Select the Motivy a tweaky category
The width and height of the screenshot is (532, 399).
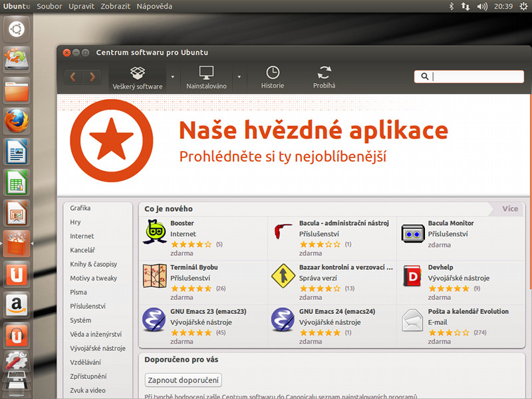click(x=93, y=278)
